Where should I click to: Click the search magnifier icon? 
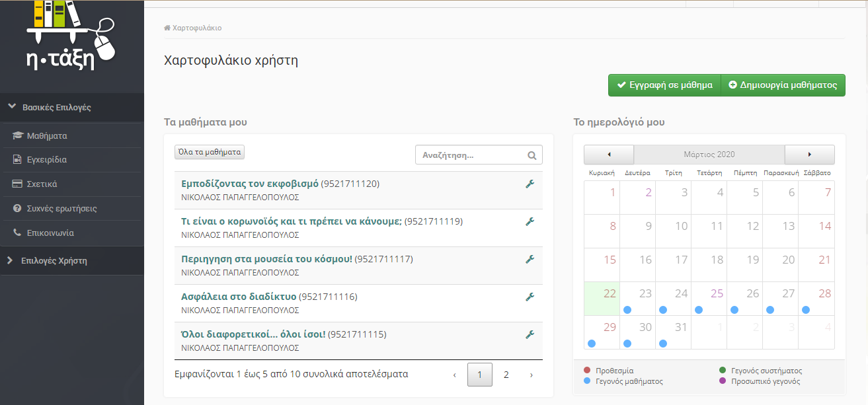click(x=532, y=156)
